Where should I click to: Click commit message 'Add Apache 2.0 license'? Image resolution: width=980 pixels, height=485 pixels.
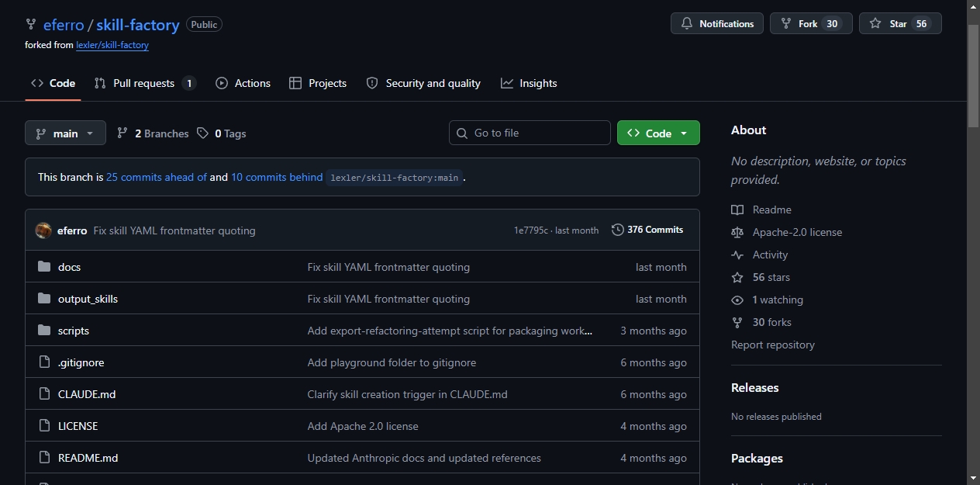click(363, 426)
